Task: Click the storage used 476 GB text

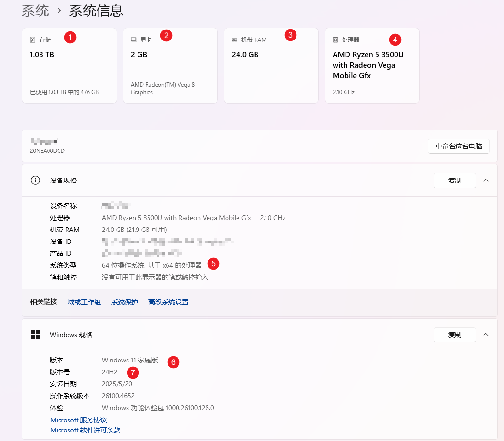Action: (x=64, y=92)
